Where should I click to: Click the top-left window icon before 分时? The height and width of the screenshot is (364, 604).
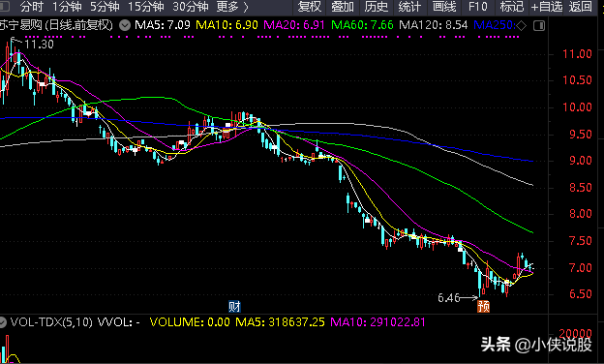(x=5, y=6)
